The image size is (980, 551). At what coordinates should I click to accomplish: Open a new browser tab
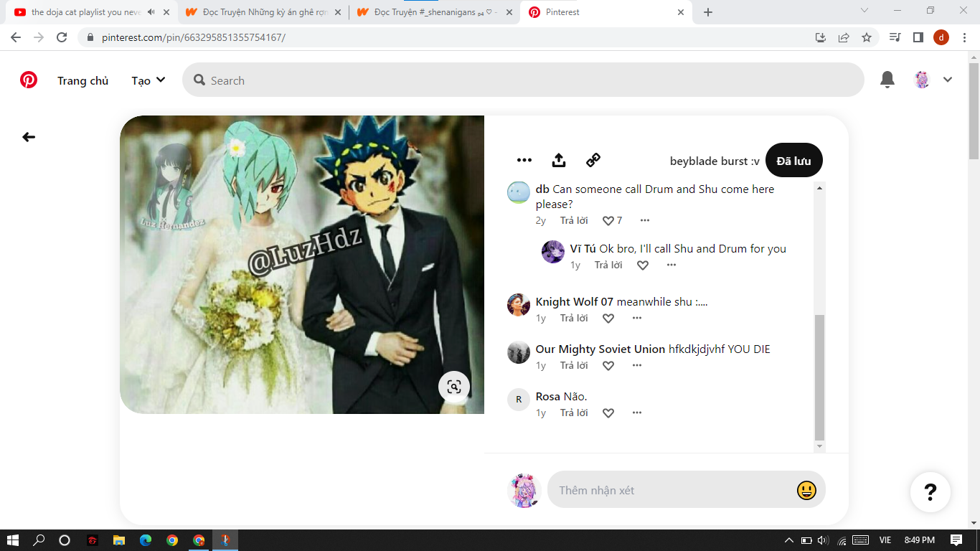pyautogui.click(x=708, y=12)
